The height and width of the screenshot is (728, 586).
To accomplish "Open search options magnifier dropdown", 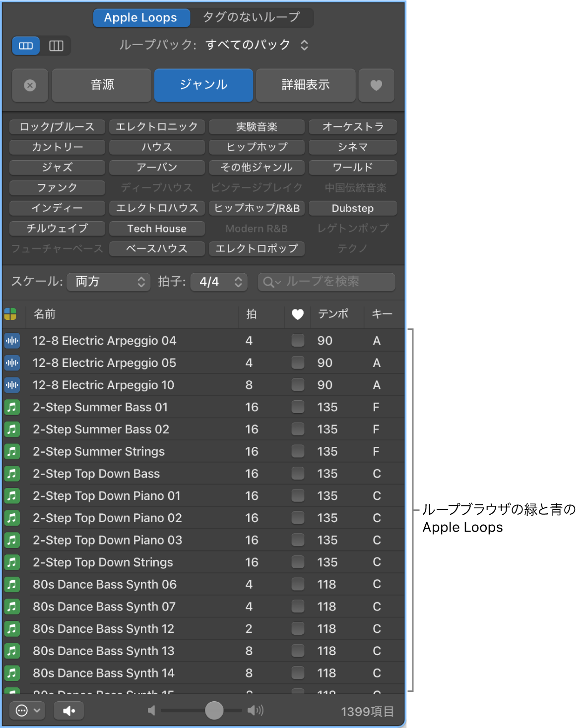I will tap(272, 282).
